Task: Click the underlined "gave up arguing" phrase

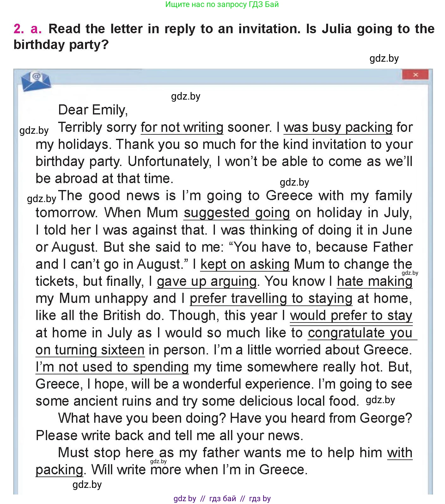Action: point(207,281)
